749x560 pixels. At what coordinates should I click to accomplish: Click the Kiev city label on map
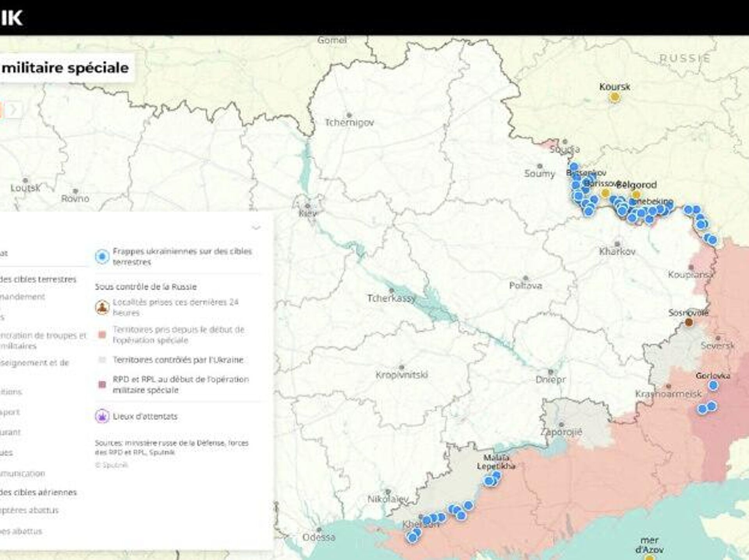tap(307, 213)
